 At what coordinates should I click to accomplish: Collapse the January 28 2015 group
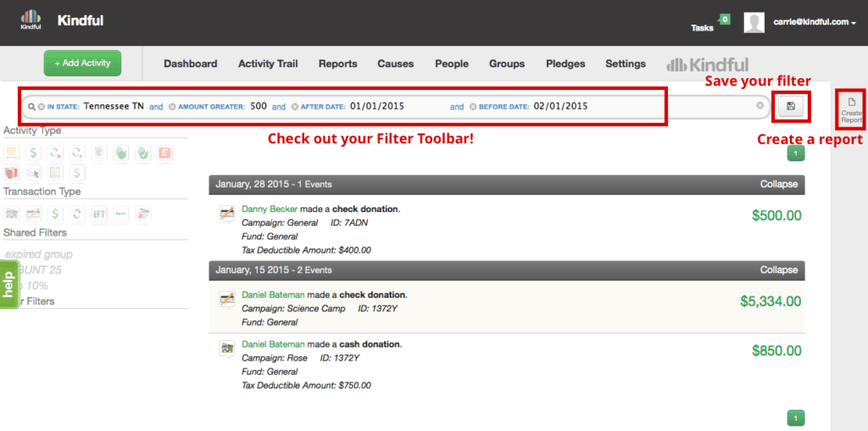pyautogui.click(x=779, y=184)
